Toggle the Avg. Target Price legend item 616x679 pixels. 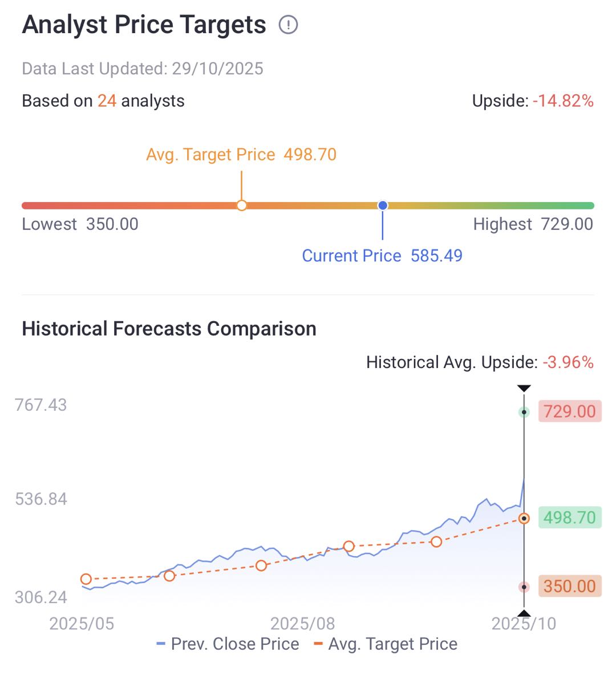(x=386, y=644)
